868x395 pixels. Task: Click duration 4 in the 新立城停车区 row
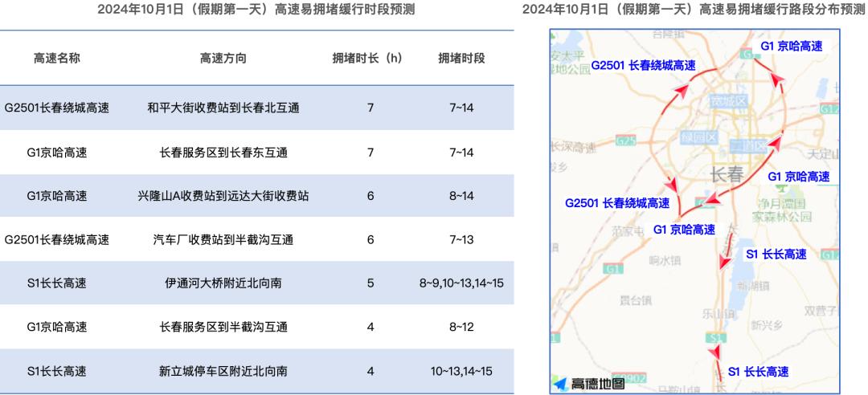371,371
